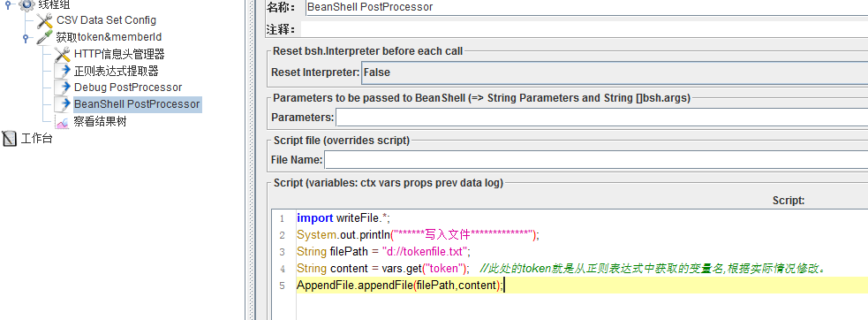Click line number 5 in the script gutter
Screen dimensions: 868x320
pos(283,286)
